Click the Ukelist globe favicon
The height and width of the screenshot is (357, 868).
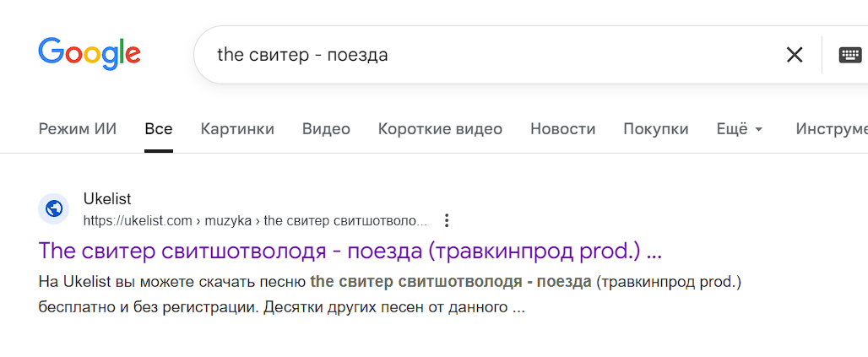[x=54, y=208]
